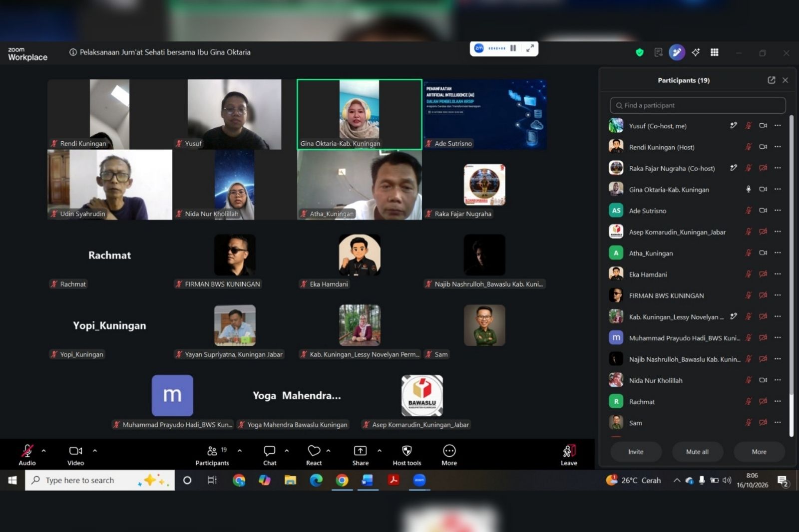799x532 pixels.
Task: Open the React emoji menu
Action: tap(314, 455)
